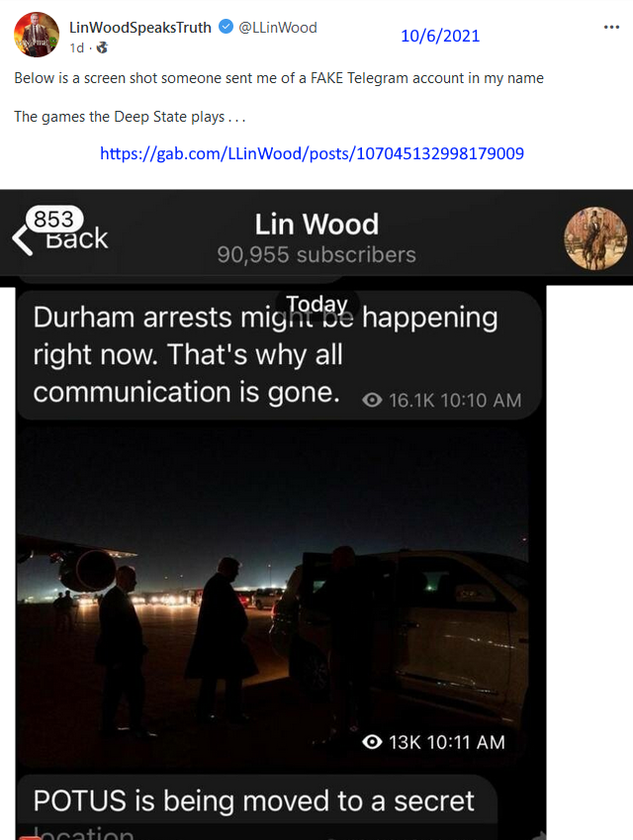Viewport: 633px width, 840px height.
Task: Click the globe visibility icon beside 1d
Action: click(102, 47)
